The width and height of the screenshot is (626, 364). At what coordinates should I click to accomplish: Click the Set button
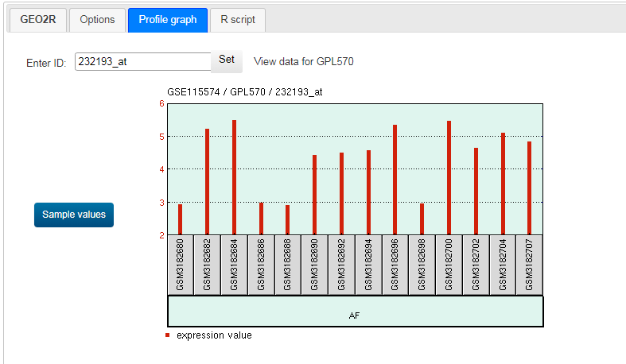click(x=227, y=60)
